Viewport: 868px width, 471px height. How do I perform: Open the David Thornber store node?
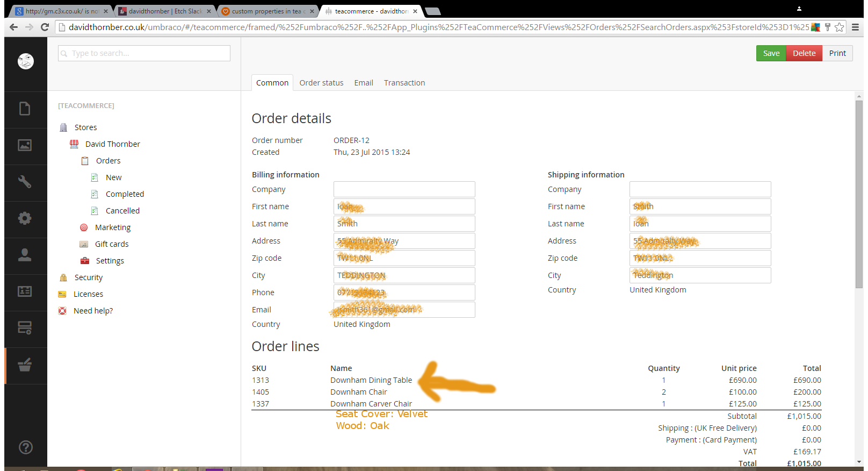click(113, 144)
